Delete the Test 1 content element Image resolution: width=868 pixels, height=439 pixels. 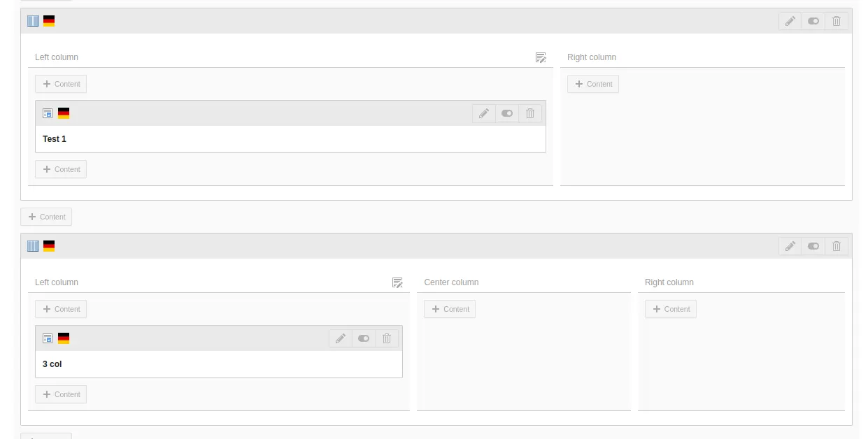coord(530,113)
